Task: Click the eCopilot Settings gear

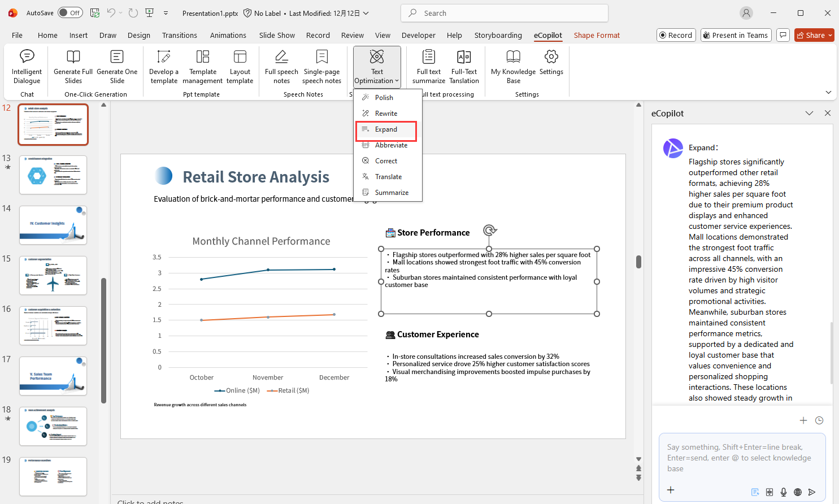Action: (551, 57)
